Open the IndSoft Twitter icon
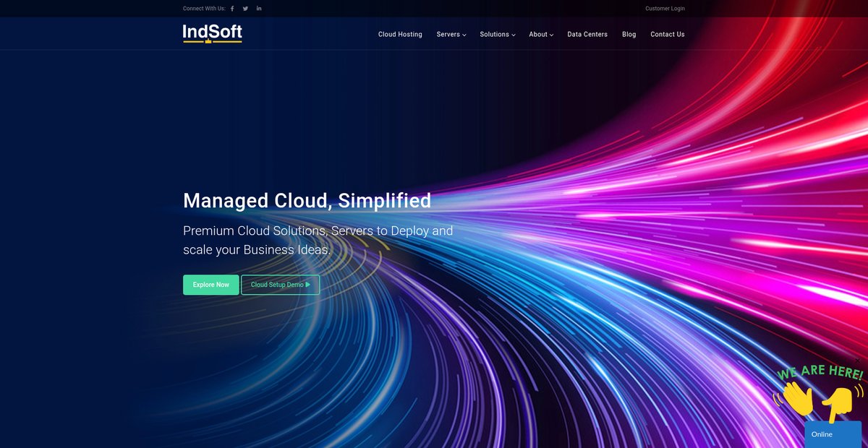Screen dimensions: 868x448 [245, 9]
